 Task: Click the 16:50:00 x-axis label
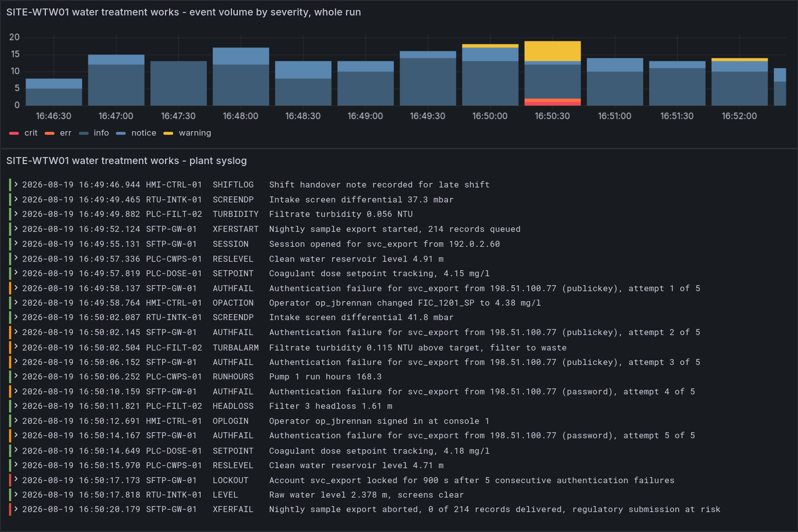(x=490, y=116)
